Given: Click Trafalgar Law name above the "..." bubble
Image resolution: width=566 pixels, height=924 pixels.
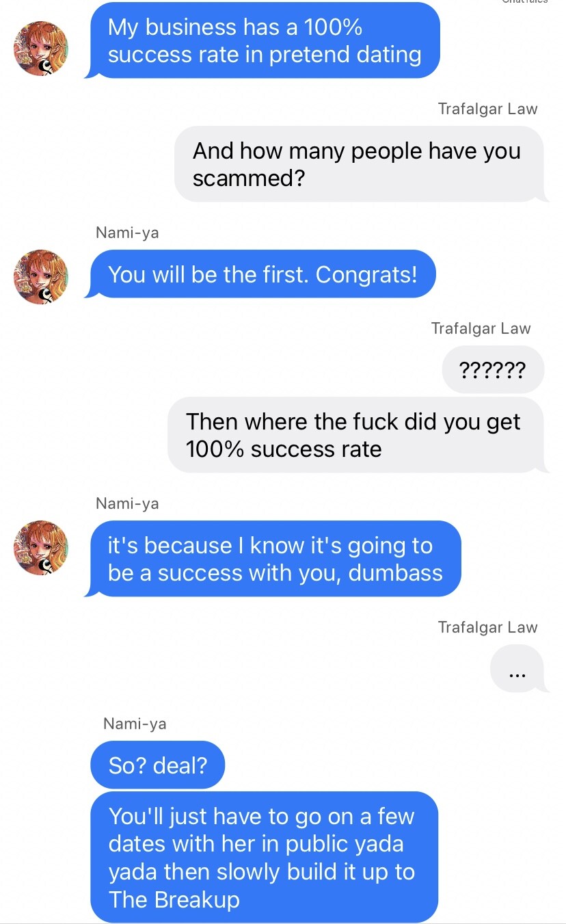Looking at the screenshot, I should pos(487,627).
